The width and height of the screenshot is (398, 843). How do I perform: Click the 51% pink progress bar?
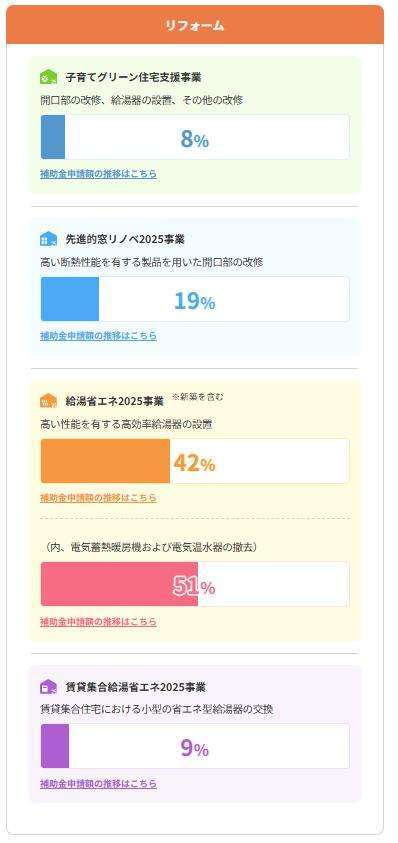195,584
